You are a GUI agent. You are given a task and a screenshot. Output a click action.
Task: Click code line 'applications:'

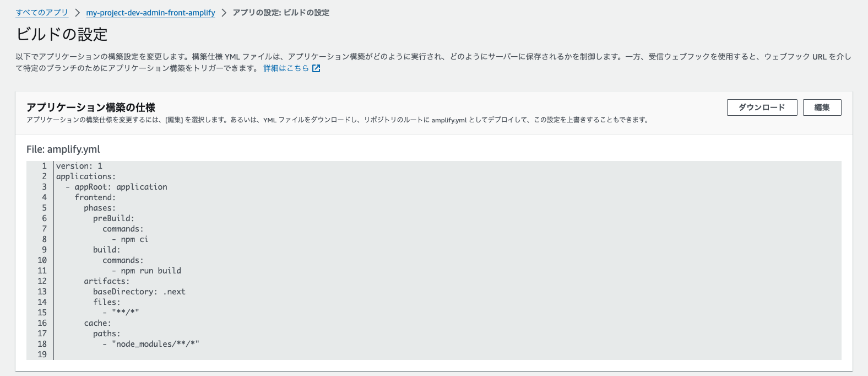(x=86, y=176)
